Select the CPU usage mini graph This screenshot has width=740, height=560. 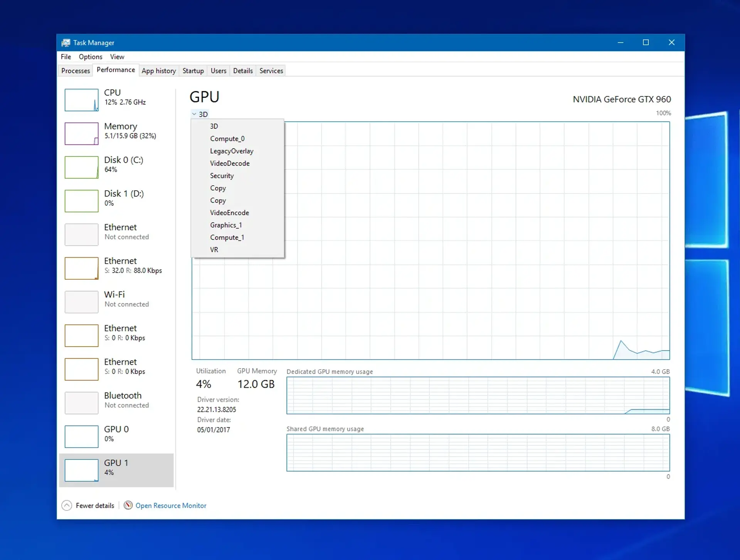(81, 100)
